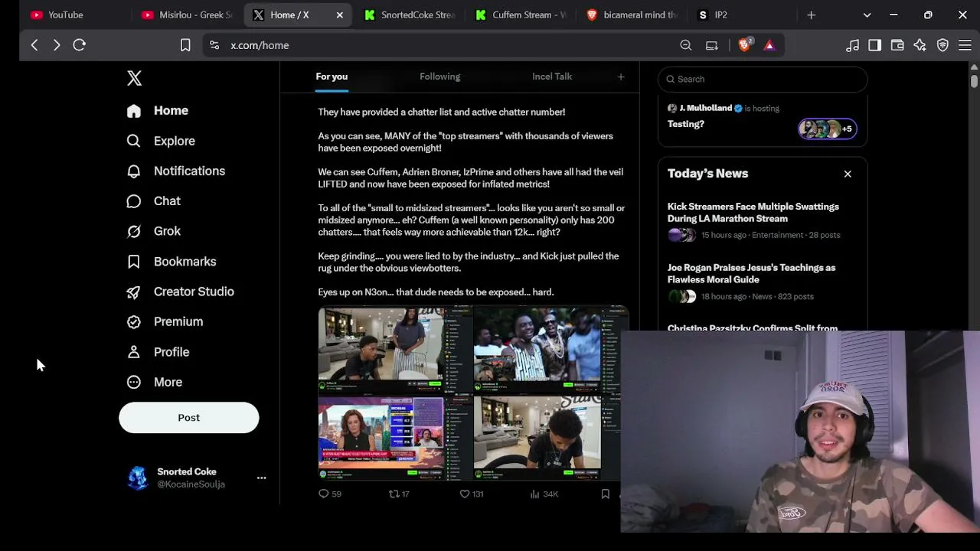Go to Home in X sidebar
Image resolution: width=980 pixels, height=551 pixels.
158,110
